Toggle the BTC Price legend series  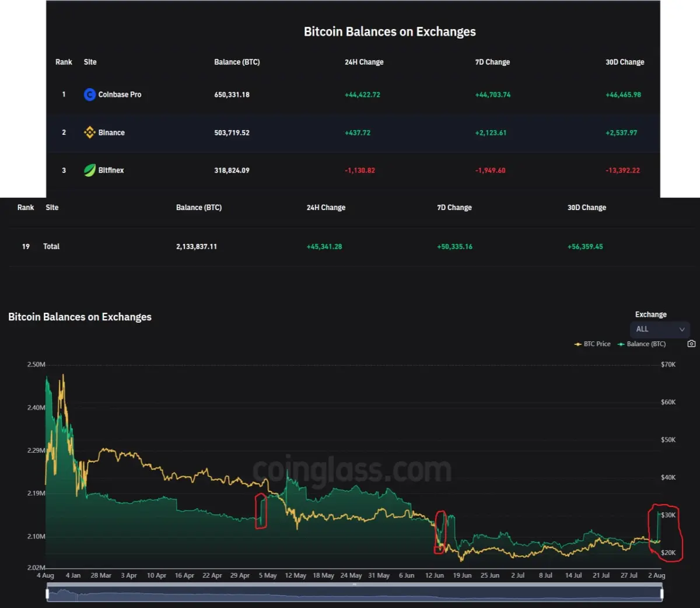[x=593, y=344]
